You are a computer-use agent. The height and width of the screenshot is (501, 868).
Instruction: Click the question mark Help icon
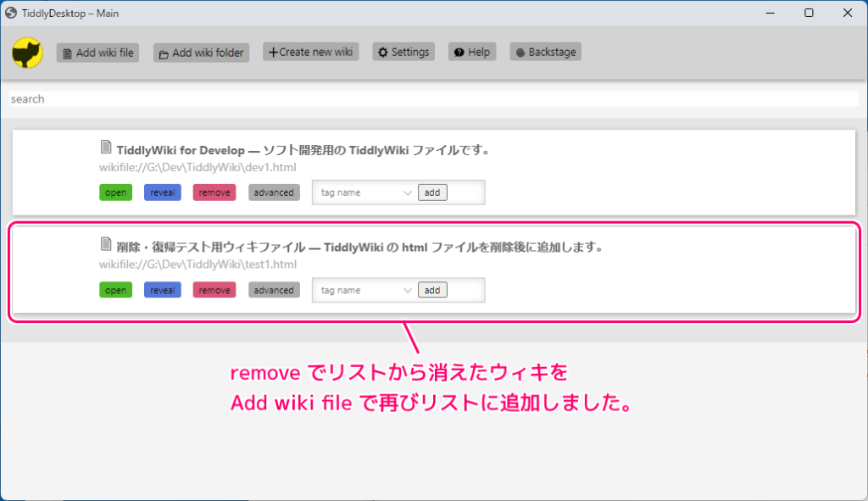[x=458, y=51]
